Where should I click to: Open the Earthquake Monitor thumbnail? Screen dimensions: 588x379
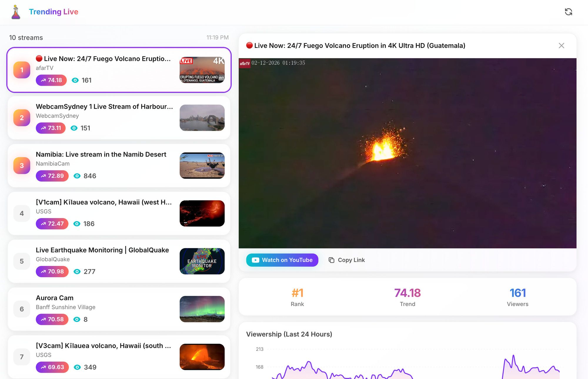(x=202, y=261)
